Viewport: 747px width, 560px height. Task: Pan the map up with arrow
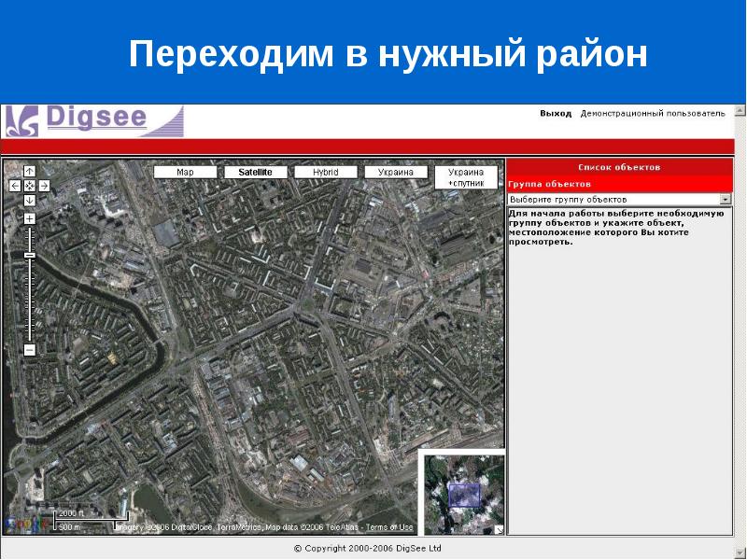tap(30, 172)
